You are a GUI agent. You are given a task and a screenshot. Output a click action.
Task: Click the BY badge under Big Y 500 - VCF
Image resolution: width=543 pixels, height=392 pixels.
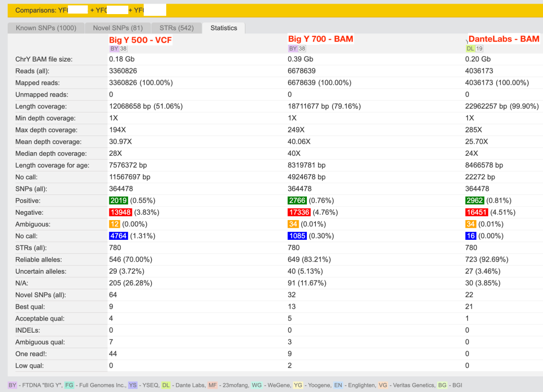114,48
